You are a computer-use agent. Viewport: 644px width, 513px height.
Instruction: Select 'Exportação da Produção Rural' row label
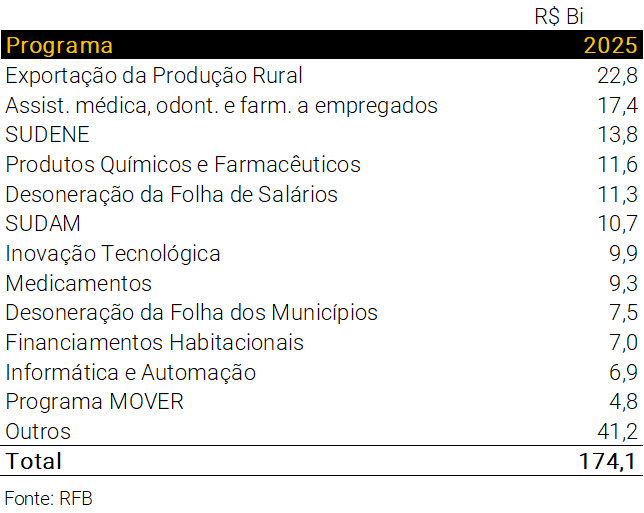154,76
